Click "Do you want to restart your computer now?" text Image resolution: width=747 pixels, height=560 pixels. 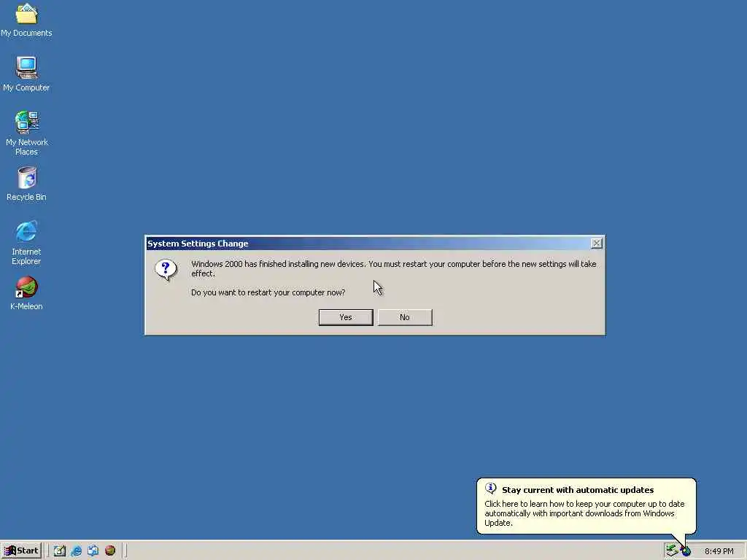[268, 292]
